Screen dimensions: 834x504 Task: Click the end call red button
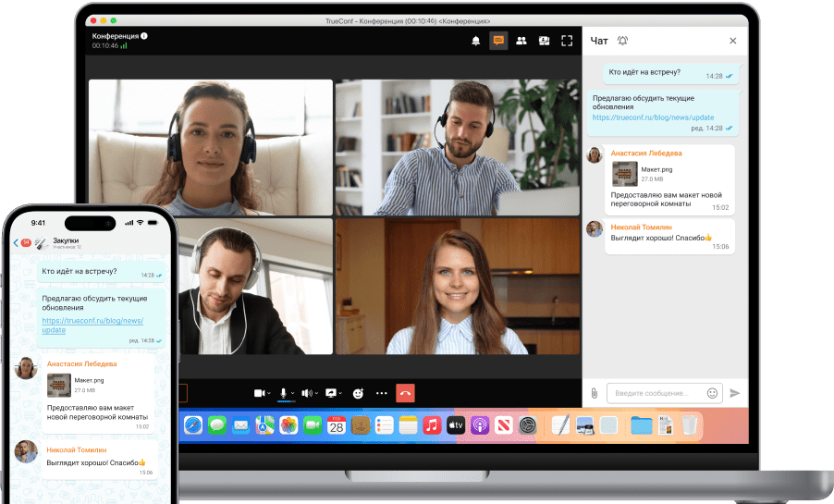[405, 393]
